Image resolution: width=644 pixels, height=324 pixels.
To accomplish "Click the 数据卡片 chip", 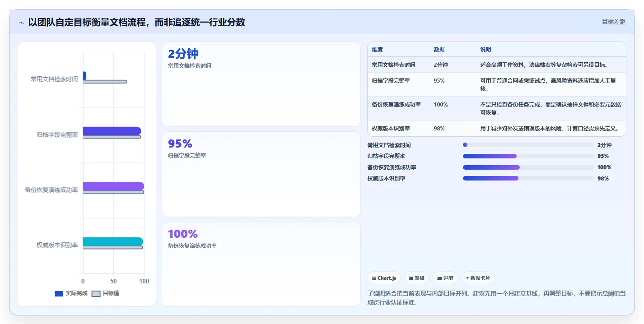I will click(478, 278).
